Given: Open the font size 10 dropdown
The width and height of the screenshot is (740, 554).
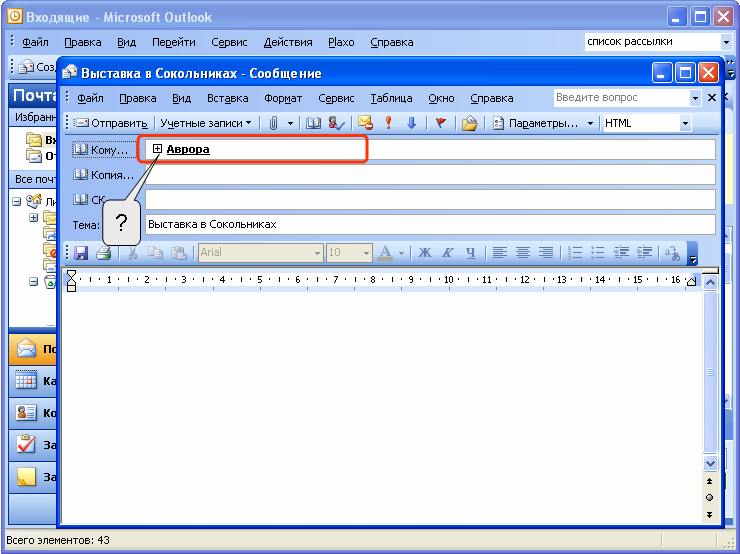Looking at the screenshot, I should [366, 253].
